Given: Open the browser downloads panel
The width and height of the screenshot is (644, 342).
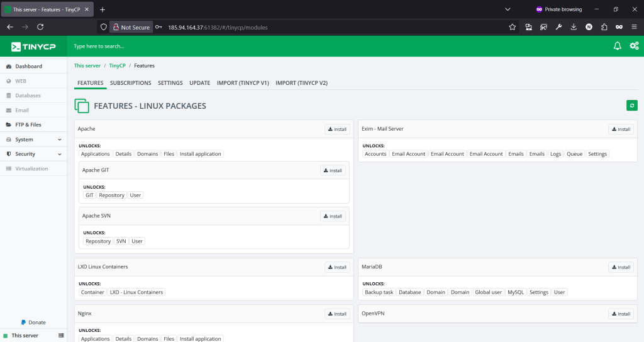Looking at the screenshot, I should [574, 27].
